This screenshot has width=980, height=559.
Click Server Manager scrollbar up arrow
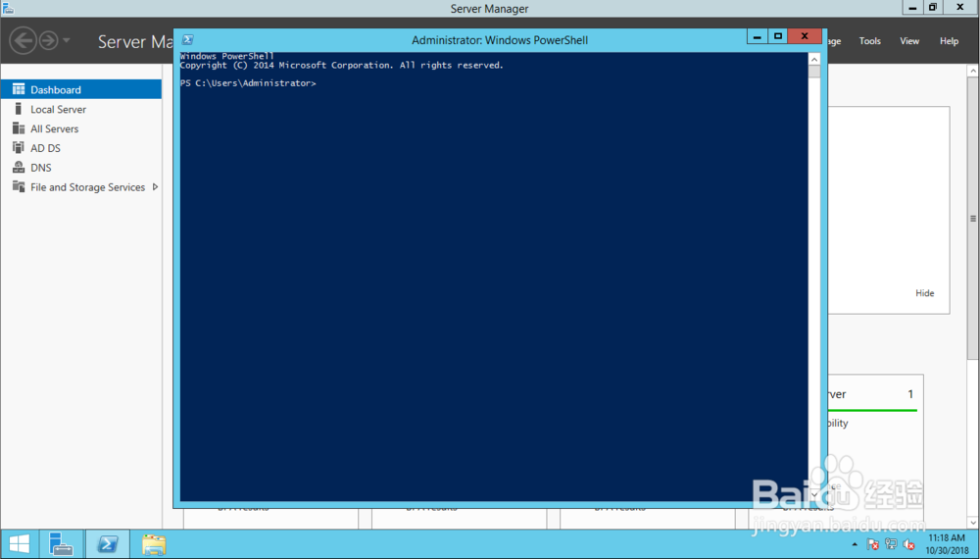coord(972,71)
